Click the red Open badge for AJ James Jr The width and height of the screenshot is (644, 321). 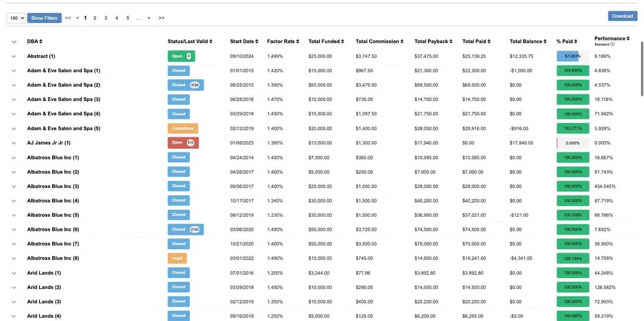(x=183, y=142)
